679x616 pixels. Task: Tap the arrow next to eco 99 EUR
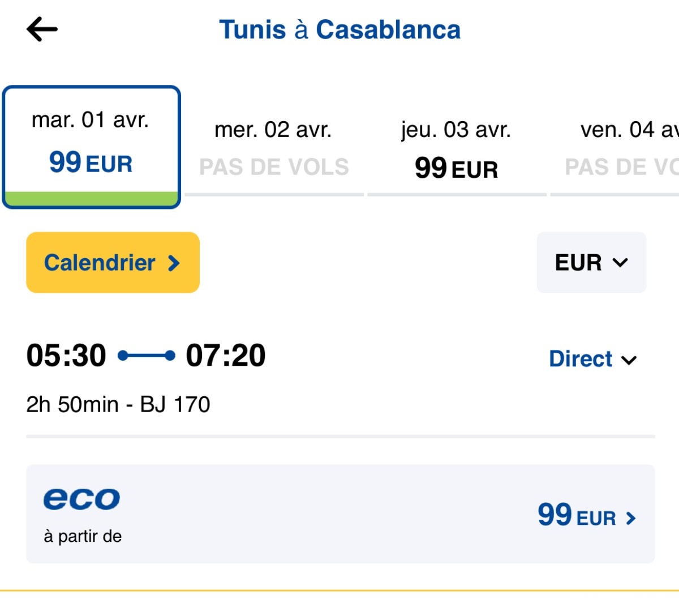click(631, 518)
